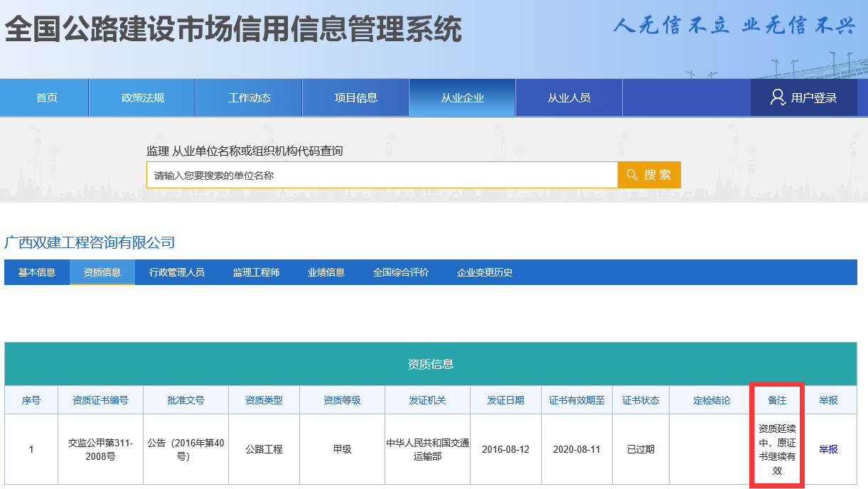Click the 中华人民共和国交通运输部 cell
This screenshot has height=489, width=868.
coord(427,449)
